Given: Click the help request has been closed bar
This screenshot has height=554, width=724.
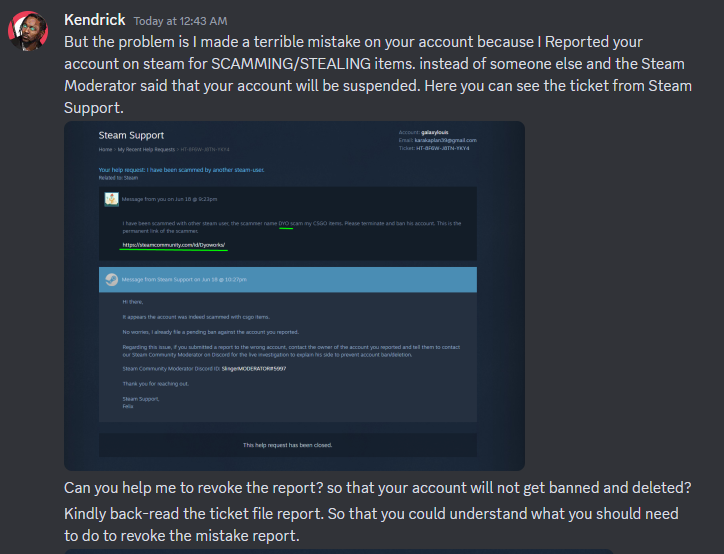Looking at the screenshot, I should [x=288, y=445].
